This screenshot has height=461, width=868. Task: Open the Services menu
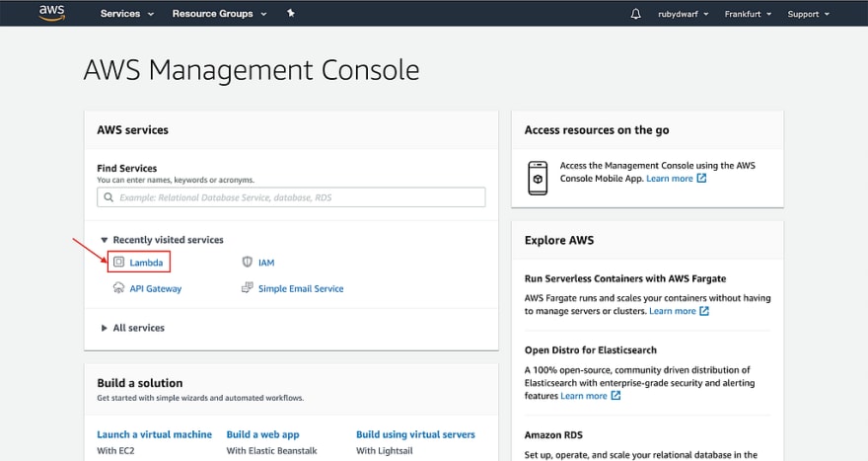click(127, 14)
